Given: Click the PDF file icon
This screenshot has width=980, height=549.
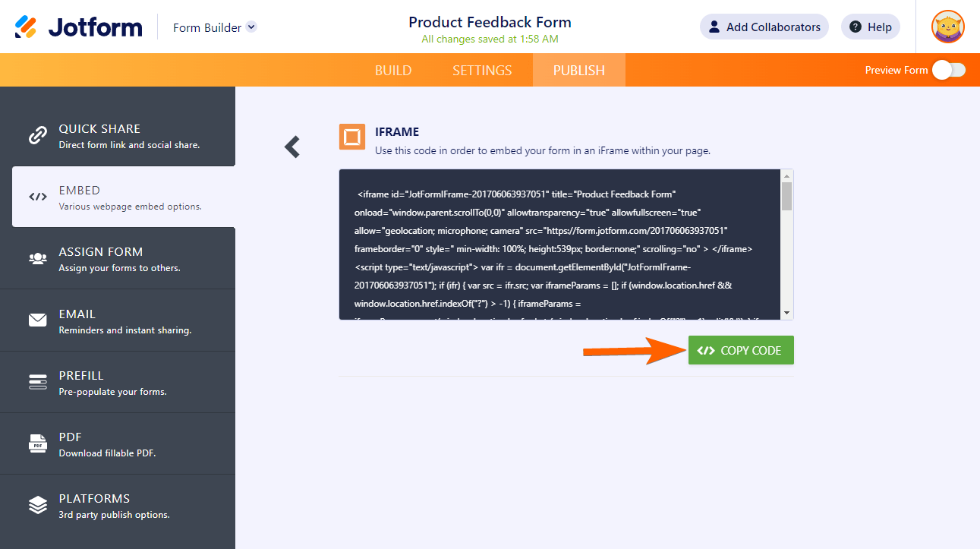Looking at the screenshot, I should click(38, 443).
